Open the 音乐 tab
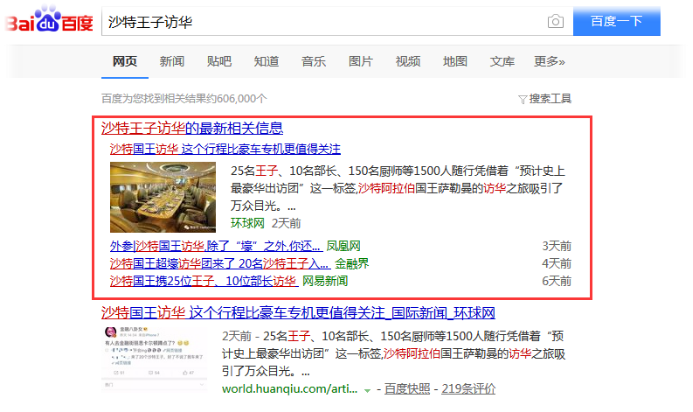Screen dimensions: 693x412 [x=313, y=62]
